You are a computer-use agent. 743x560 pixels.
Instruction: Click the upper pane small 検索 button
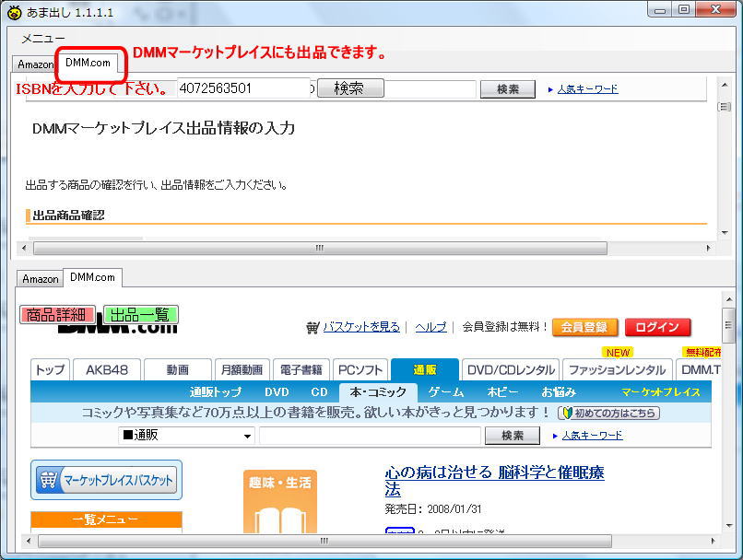(x=508, y=89)
